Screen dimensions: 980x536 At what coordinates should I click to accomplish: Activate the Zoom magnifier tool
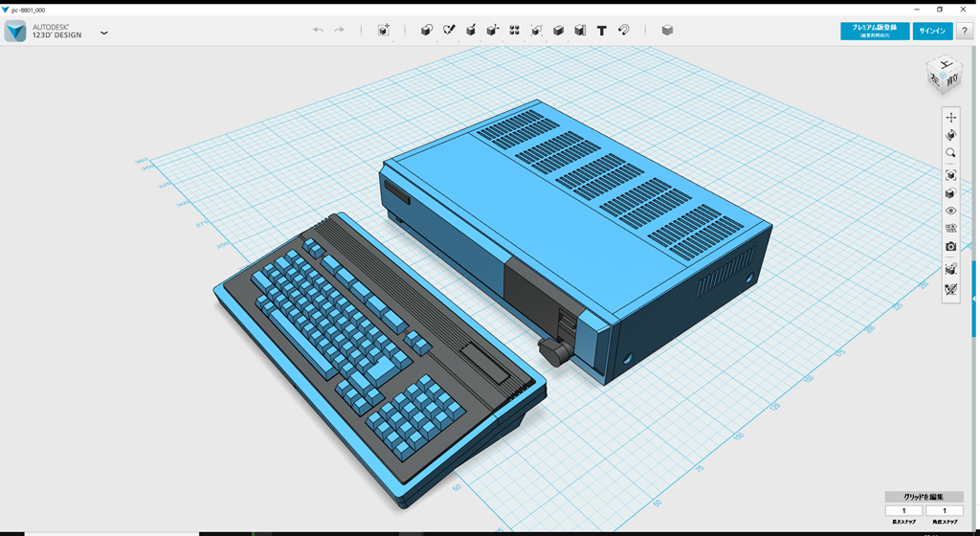point(950,153)
